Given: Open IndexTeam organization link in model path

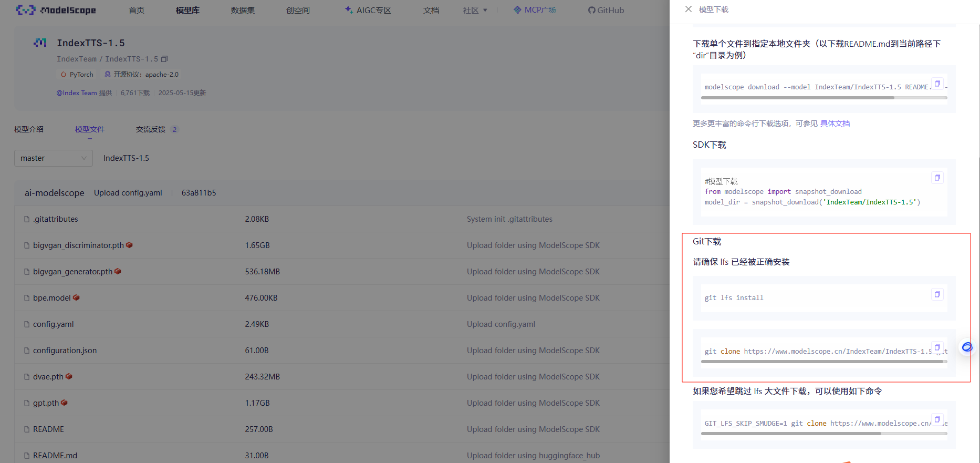Looking at the screenshot, I should 77,59.
